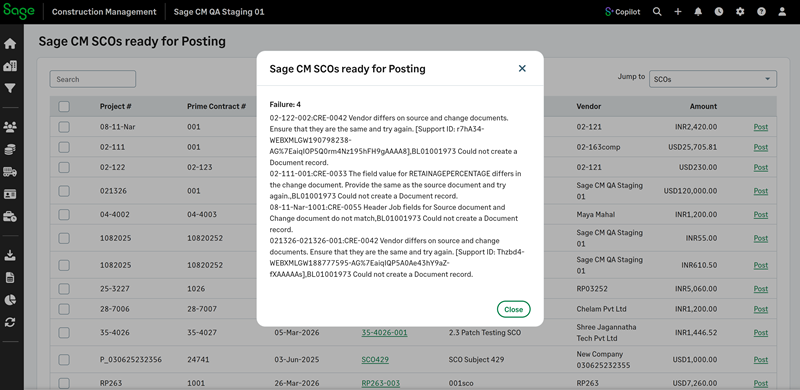Open the settings gear icon
The image size is (800, 390).
point(740,12)
